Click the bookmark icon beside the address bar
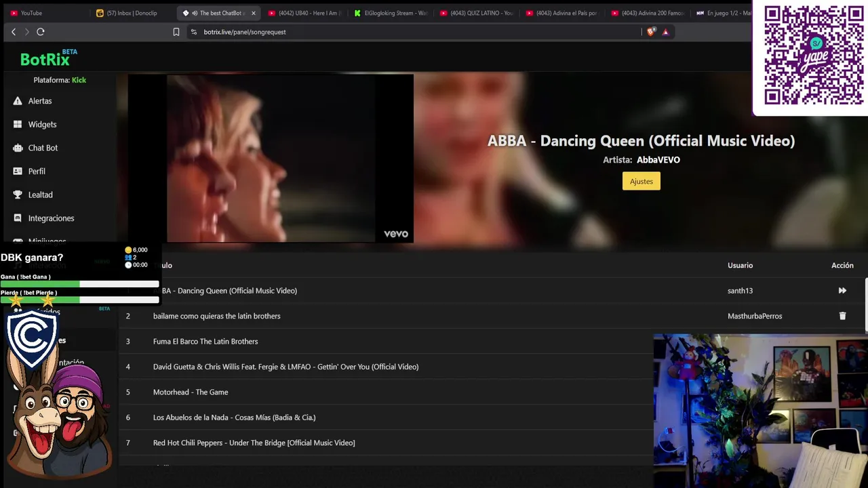The height and width of the screenshot is (488, 868). (x=176, y=32)
